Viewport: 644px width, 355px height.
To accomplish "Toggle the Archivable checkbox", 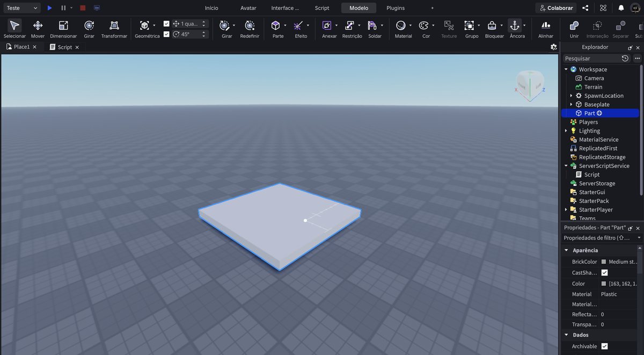I will pos(605,346).
